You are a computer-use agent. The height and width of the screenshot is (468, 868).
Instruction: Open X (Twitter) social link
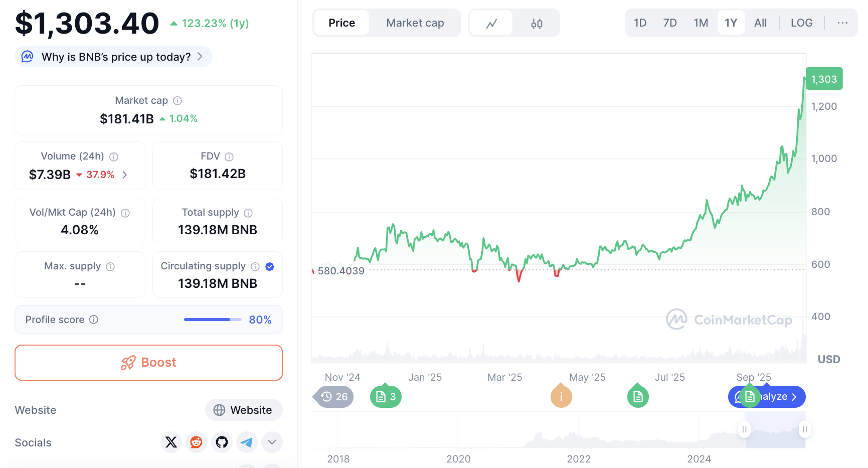tap(171, 442)
